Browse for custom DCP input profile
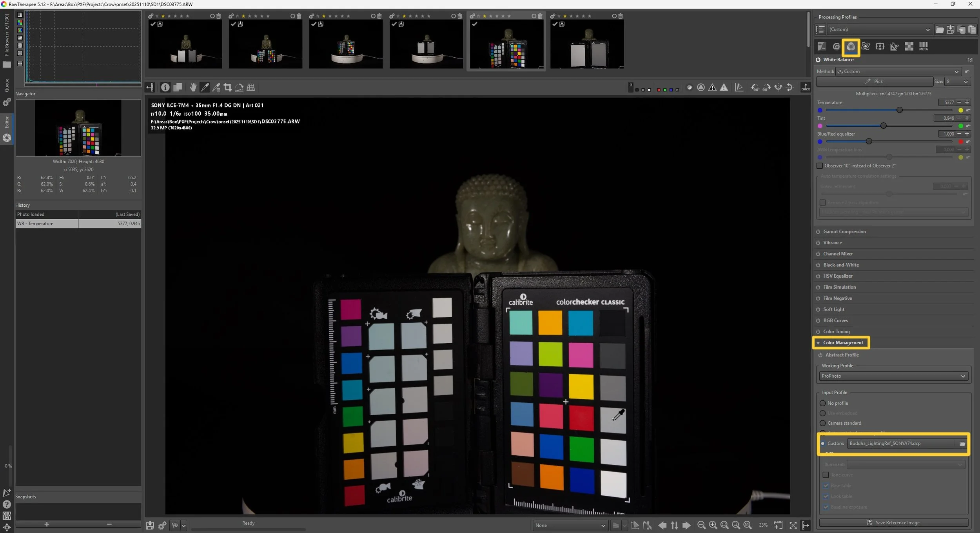The image size is (980, 533). coord(962,444)
